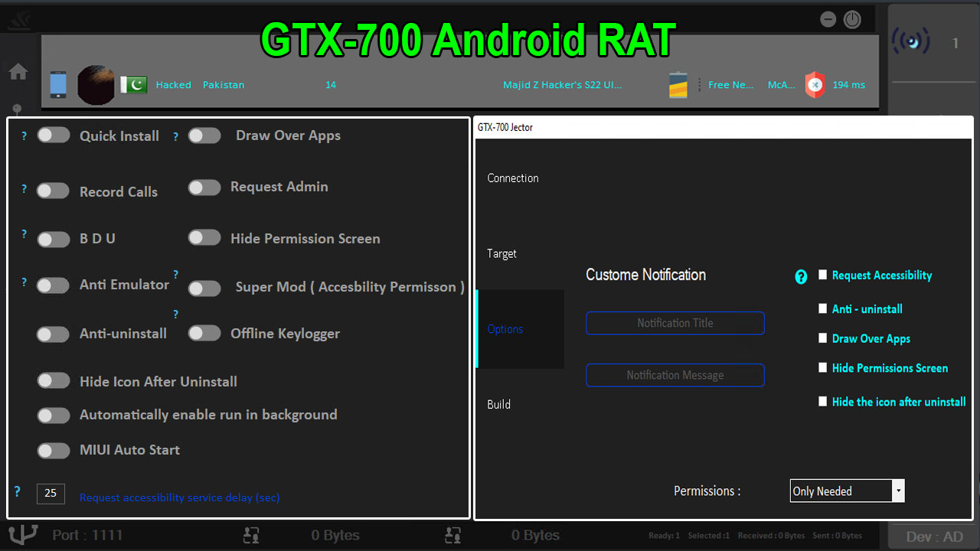
Task: Click the cyan help icon beside Request Accessibility
Action: point(801,277)
